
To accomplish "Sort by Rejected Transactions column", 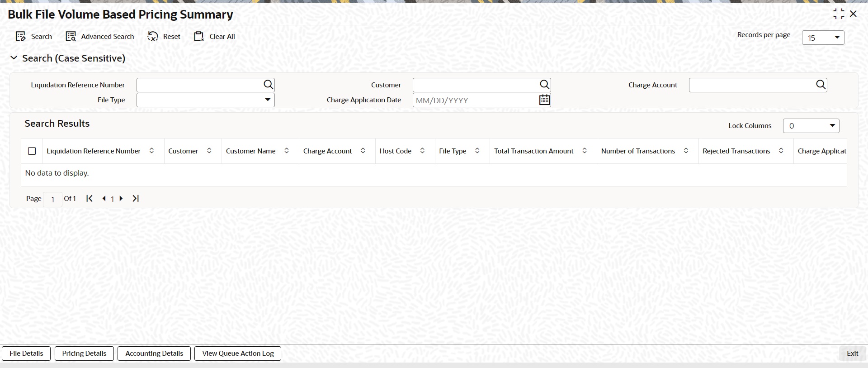I will coord(781,151).
